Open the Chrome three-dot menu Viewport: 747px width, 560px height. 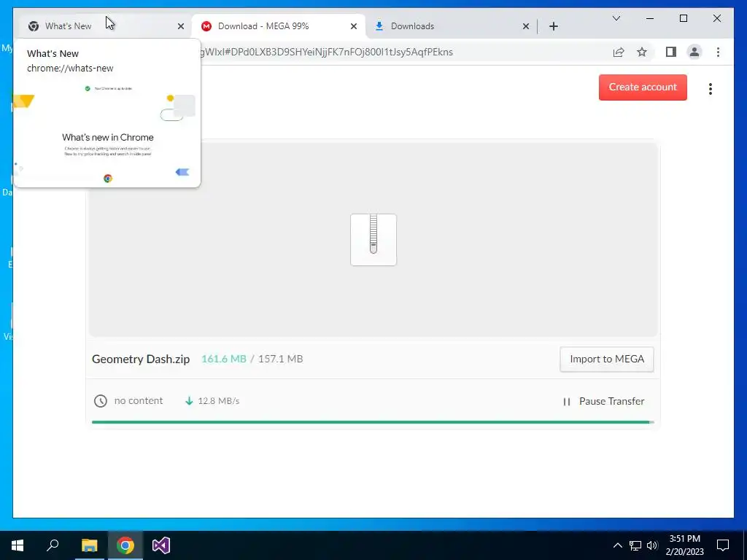pos(718,52)
